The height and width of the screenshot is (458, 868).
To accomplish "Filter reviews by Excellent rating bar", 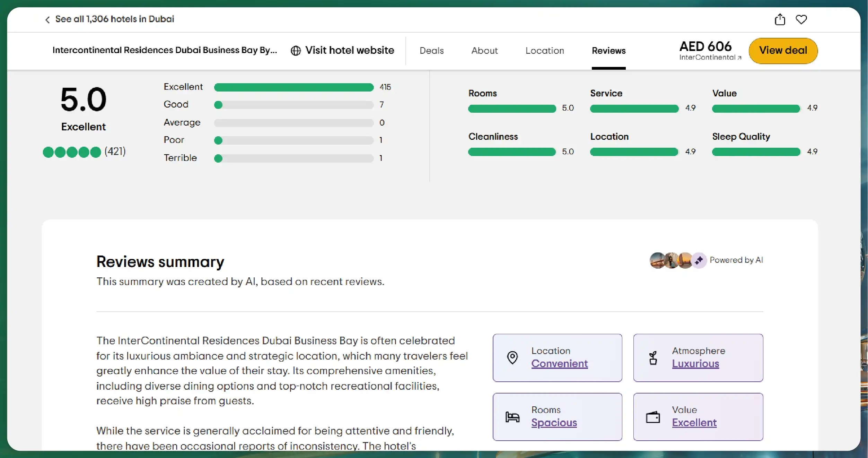I will tap(293, 87).
